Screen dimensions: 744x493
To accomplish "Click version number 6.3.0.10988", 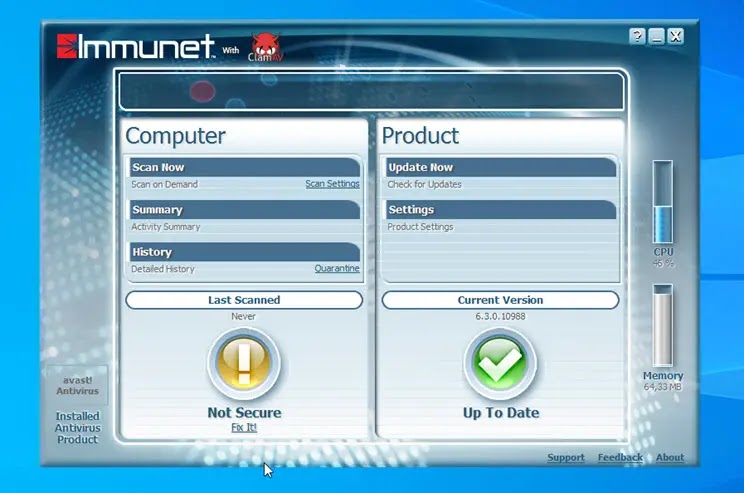I will 500,316.
